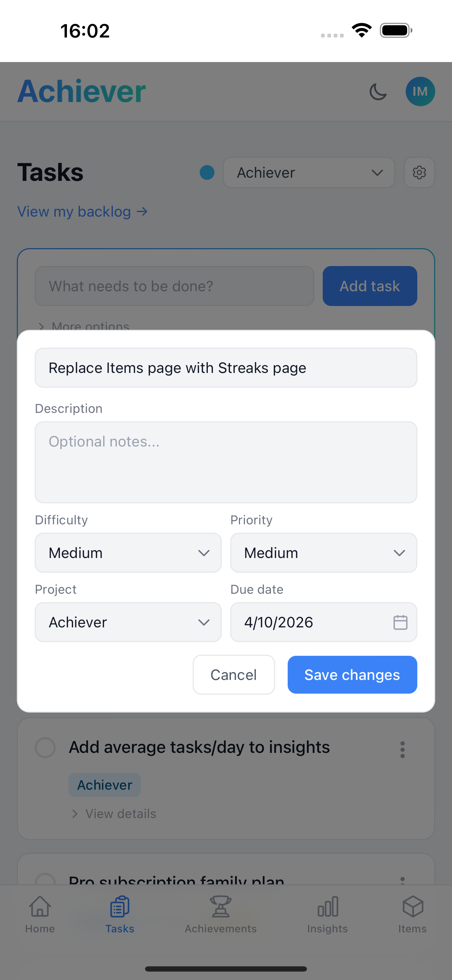The width and height of the screenshot is (452, 980).
Task: Open the Difficulty dropdown
Action: point(128,553)
